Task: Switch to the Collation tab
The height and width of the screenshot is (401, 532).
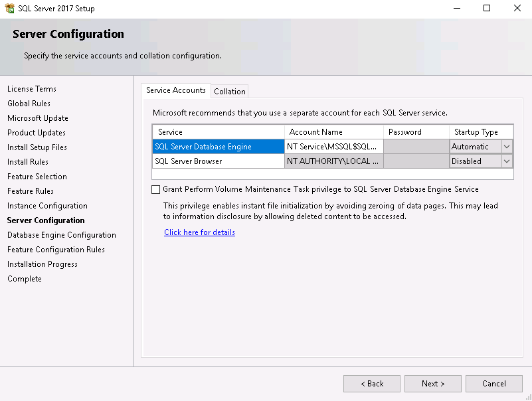Action: (x=229, y=91)
